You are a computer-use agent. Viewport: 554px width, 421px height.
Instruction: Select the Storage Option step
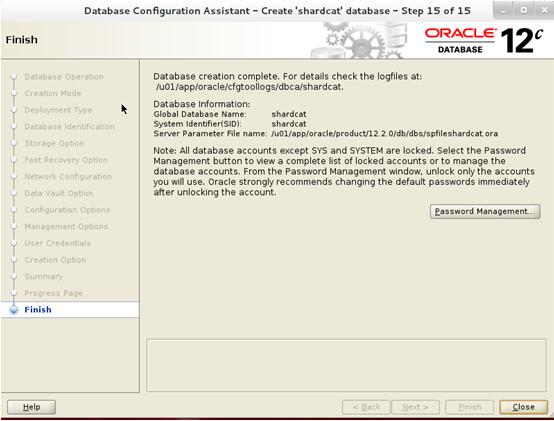54,143
